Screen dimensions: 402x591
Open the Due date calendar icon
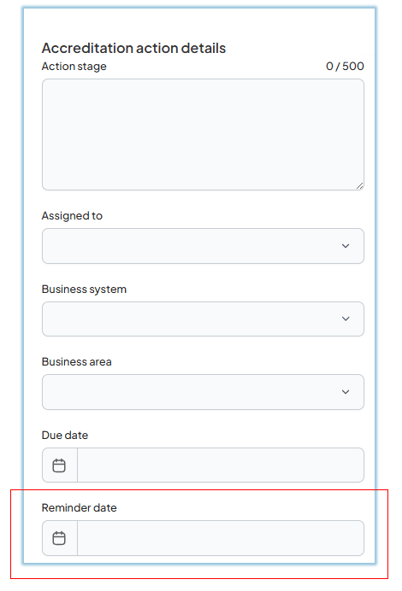click(59, 465)
